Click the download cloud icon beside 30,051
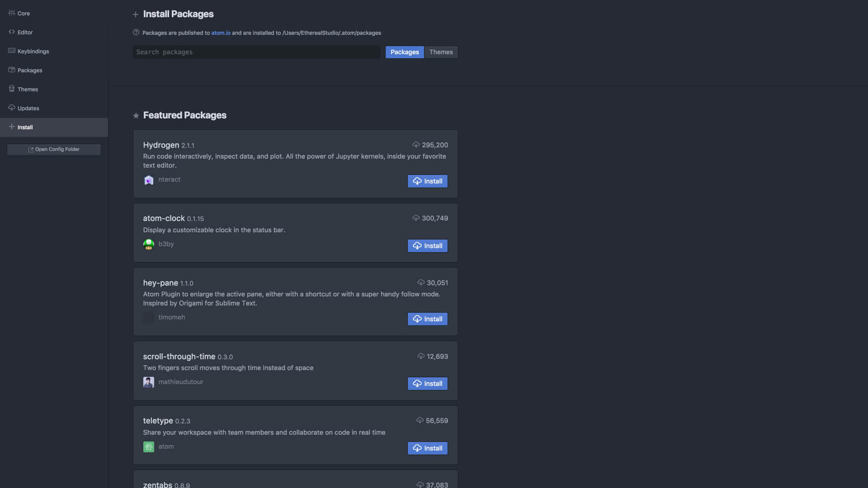Viewport: 868px width, 488px height. 421,282
